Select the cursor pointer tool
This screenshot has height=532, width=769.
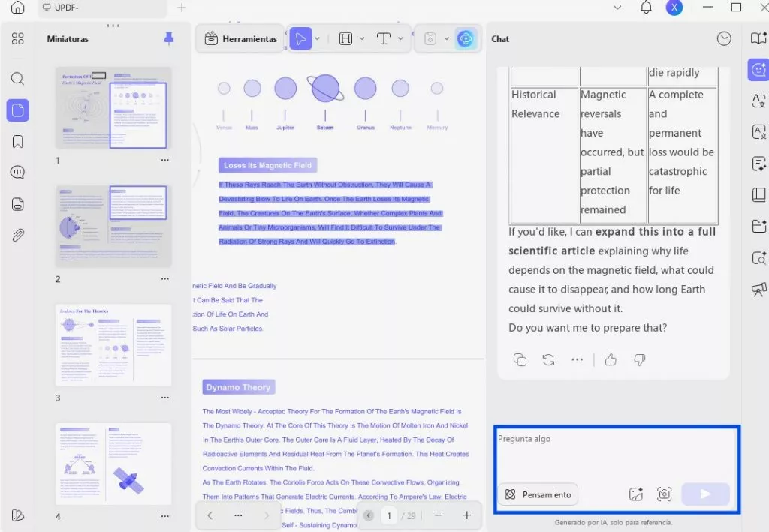pyautogui.click(x=300, y=39)
